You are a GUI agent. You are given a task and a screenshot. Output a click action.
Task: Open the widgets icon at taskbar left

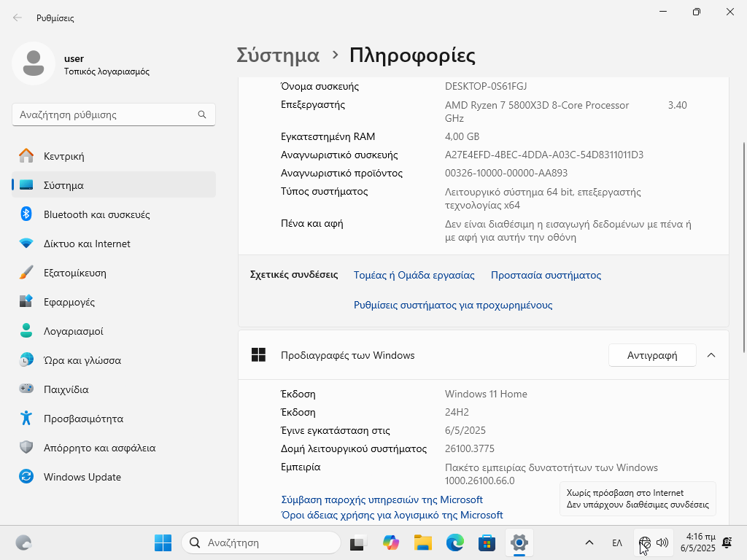[x=23, y=542]
